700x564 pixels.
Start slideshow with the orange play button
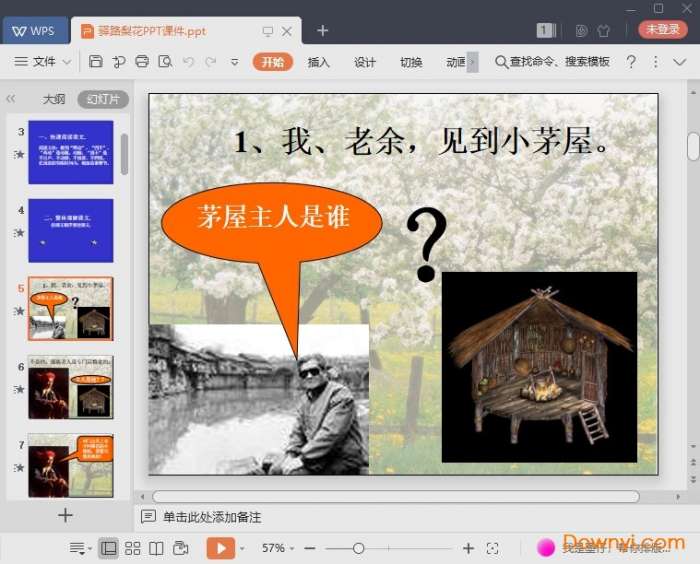coord(220,548)
